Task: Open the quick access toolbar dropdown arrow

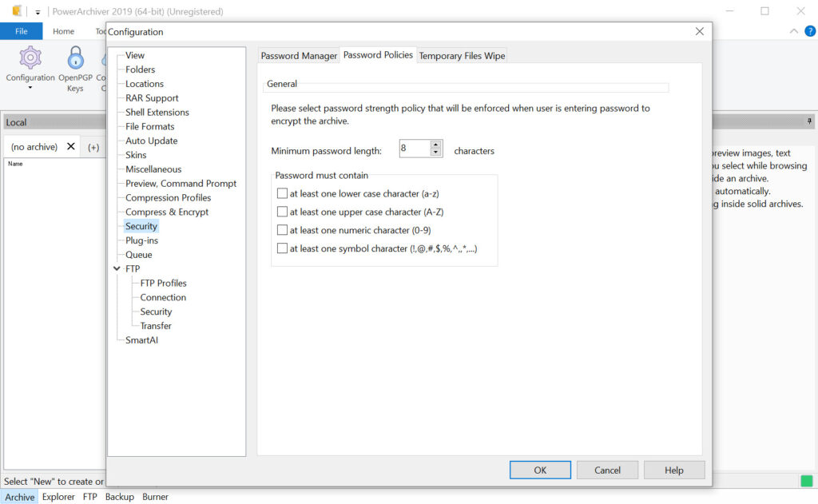Action: [x=38, y=12]
